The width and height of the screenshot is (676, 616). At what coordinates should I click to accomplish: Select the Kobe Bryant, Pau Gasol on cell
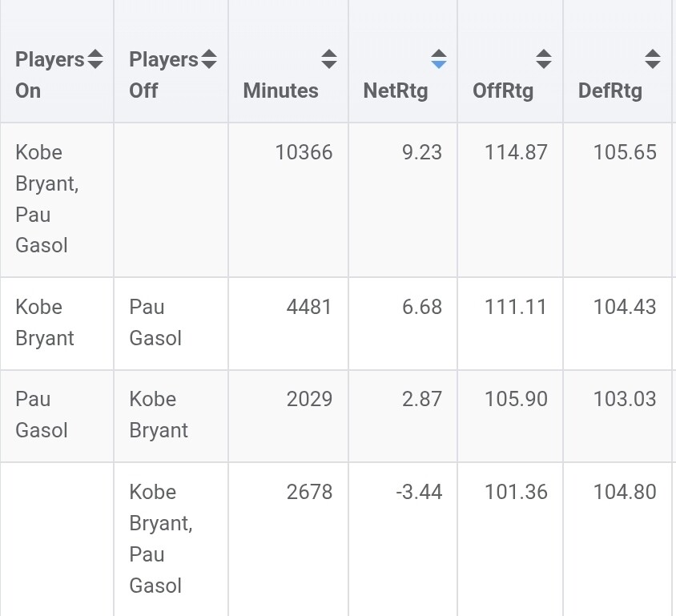click(x=57, y=199)
